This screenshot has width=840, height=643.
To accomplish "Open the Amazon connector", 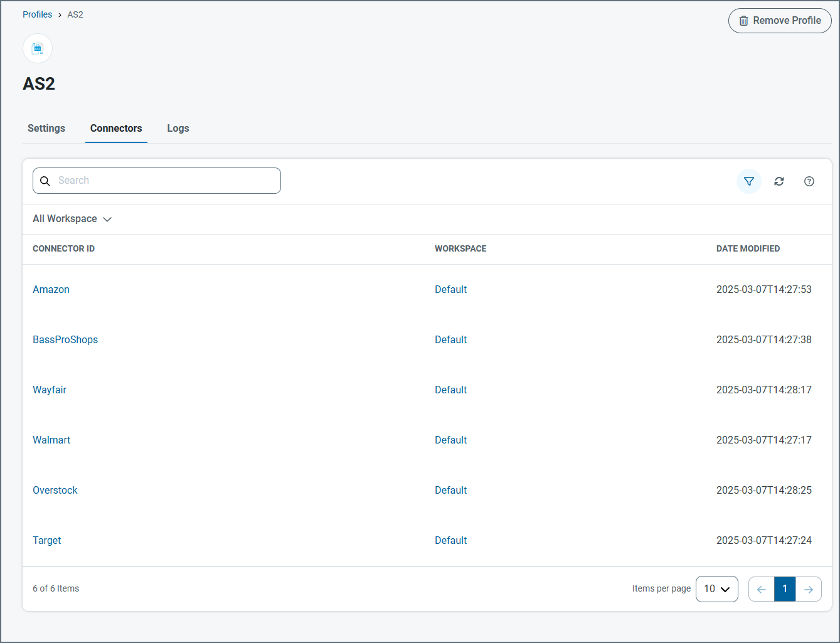I will click(x=51, y=289).
